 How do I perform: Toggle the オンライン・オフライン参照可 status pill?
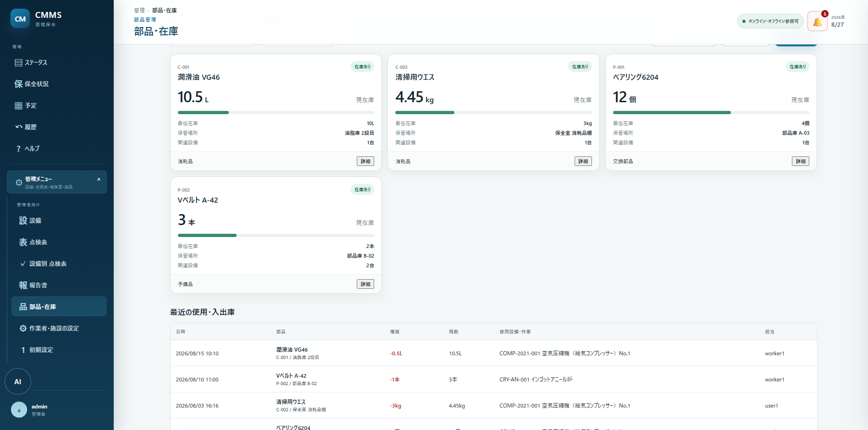[x=770, y=21]
